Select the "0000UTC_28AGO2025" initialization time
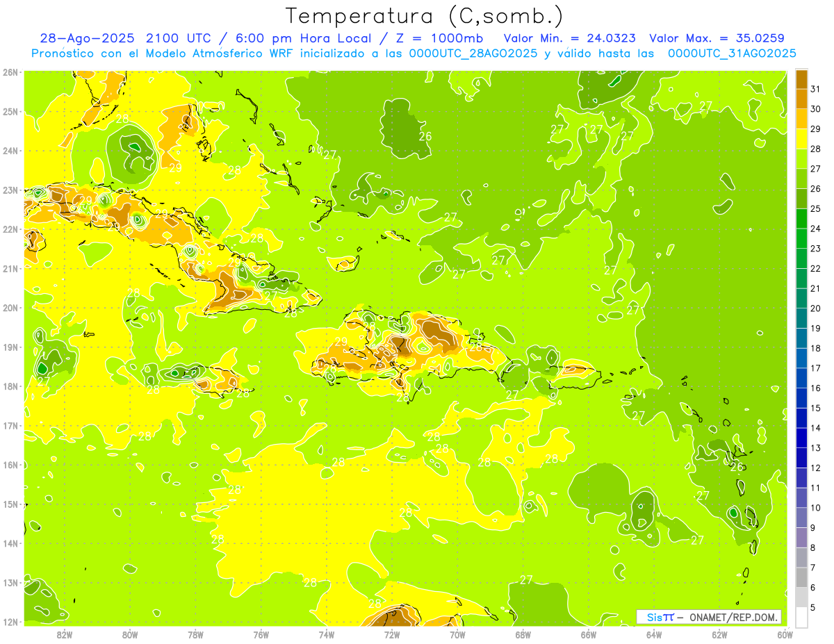The width and height of the screenshot is (834, 644). tap(474, 53)
